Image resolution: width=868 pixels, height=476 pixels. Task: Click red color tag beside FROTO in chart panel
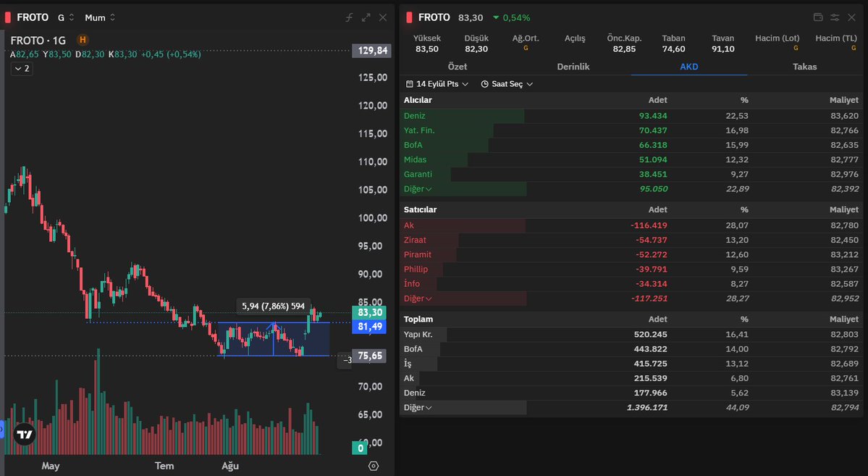[8, 17]
